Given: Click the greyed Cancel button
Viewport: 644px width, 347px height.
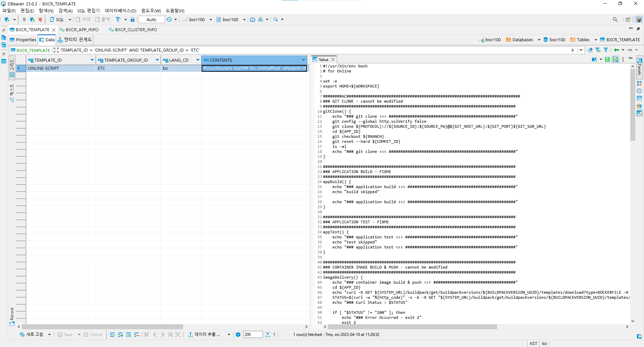Looking at the screenshot, I should click(93, 335).
